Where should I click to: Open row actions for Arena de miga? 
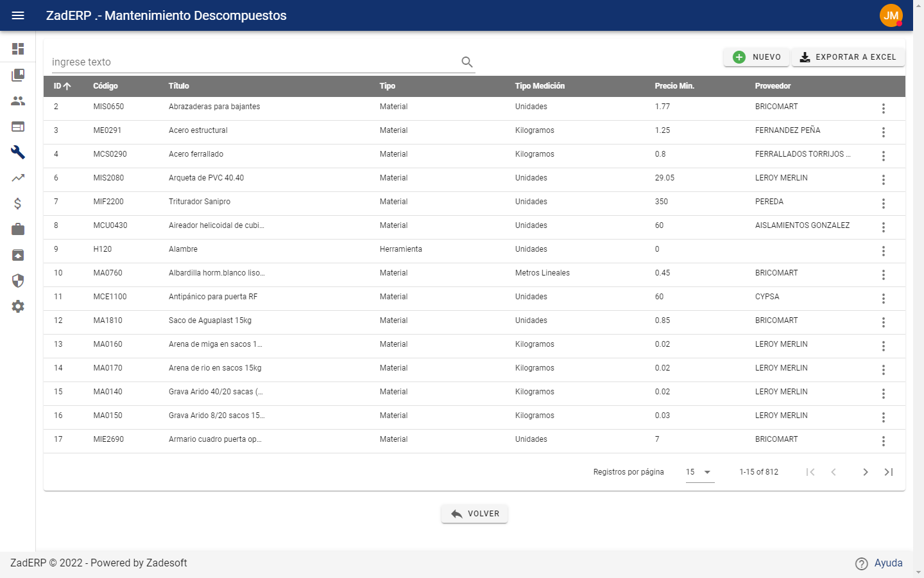coord(884,346)
